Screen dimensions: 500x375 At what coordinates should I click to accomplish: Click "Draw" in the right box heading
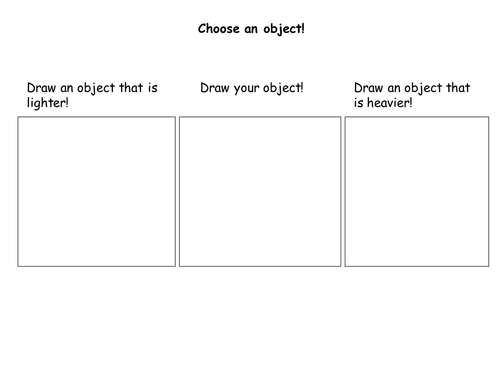click(368, 88)
